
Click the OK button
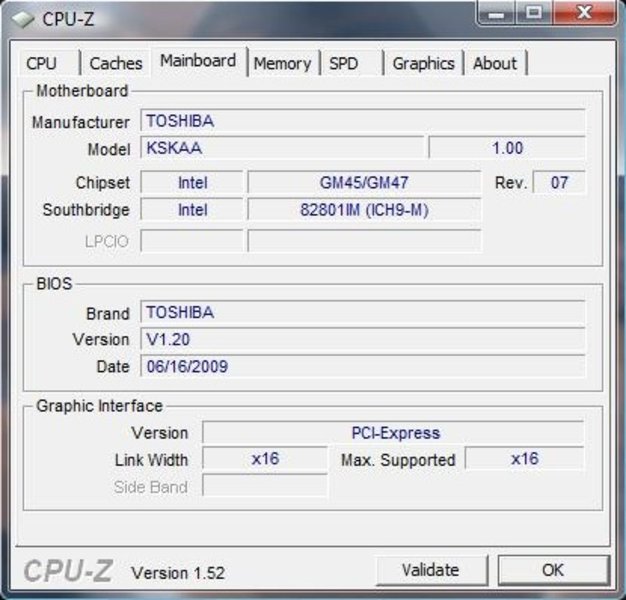[553, 570]
